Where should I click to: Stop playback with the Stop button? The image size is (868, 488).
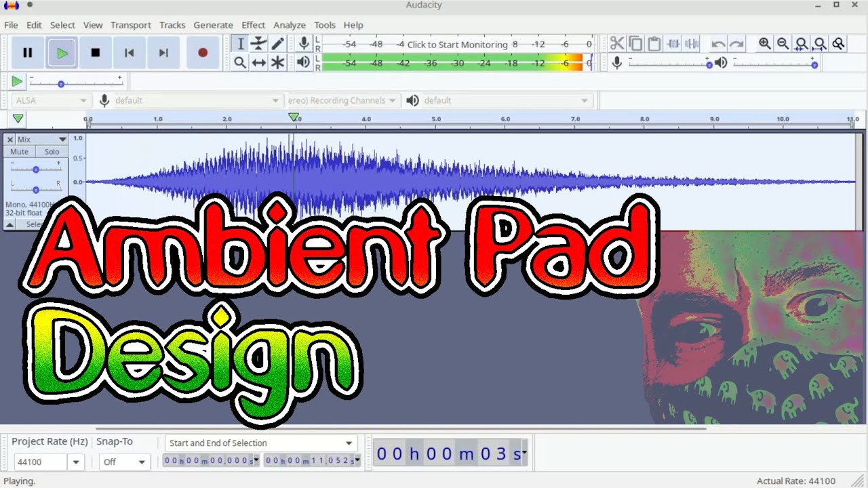96,52
